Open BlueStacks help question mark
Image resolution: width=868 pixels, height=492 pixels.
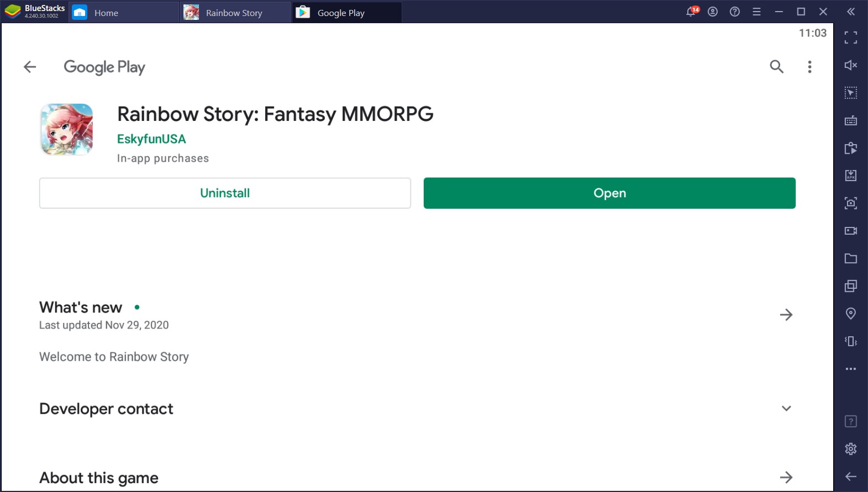coord(735,12)
